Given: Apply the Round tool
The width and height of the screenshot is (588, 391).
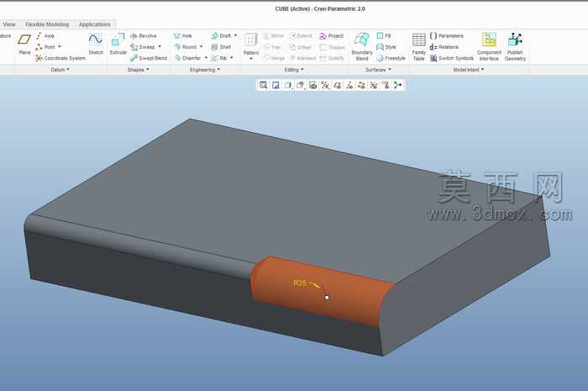Looking at the screenshot, I should pyautogui.click(x=186, y=47).
